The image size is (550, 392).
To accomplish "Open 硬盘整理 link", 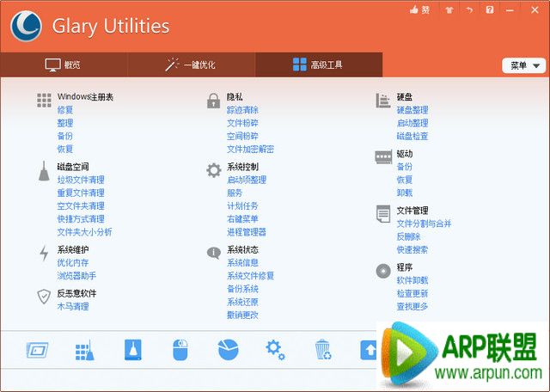I will (412, 110).
